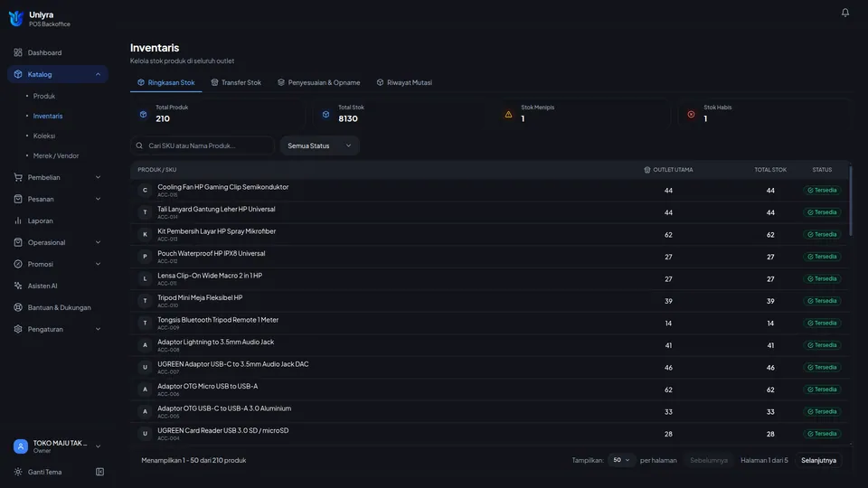Click Tongsis Bluetooth Tripod Remote 1 Meter
Image resolution: width=868 pixels, height=488 pixels.
(x=218, y=320)
